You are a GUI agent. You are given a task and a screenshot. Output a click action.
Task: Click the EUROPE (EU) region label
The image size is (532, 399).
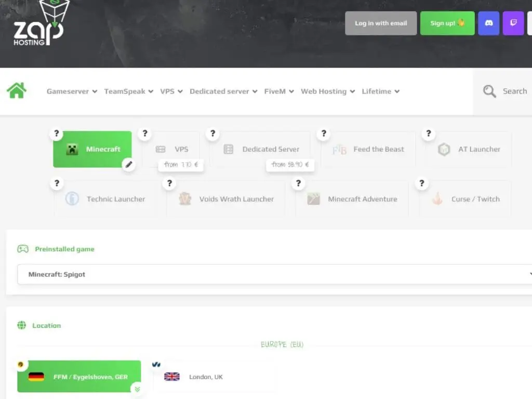[282, 344]
